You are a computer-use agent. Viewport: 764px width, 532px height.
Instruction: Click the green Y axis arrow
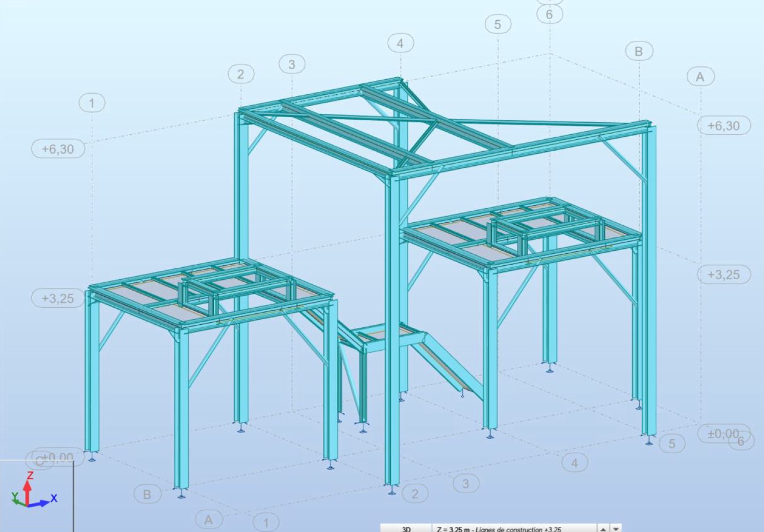17,498
